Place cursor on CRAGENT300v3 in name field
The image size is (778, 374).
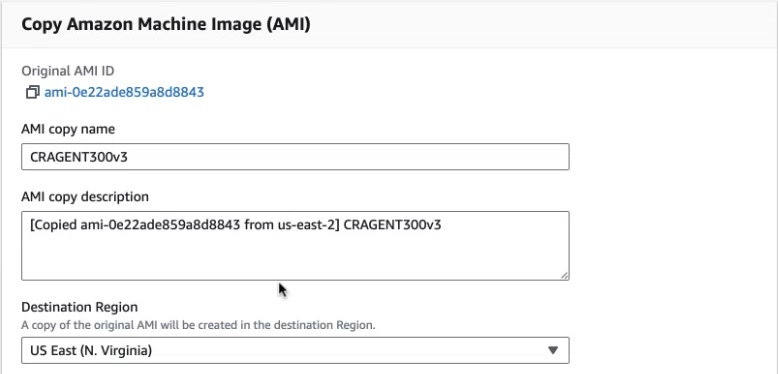click(79, 157)
